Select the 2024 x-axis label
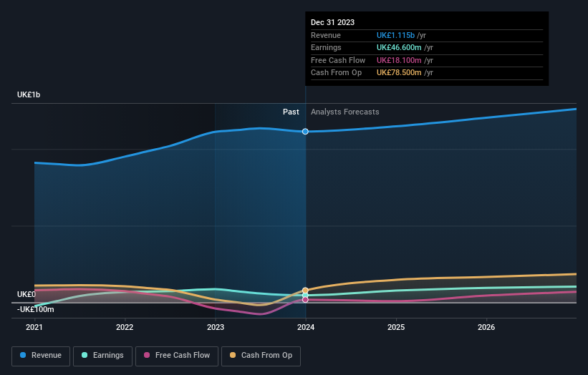Screen dimensions: 588x375 306,328
